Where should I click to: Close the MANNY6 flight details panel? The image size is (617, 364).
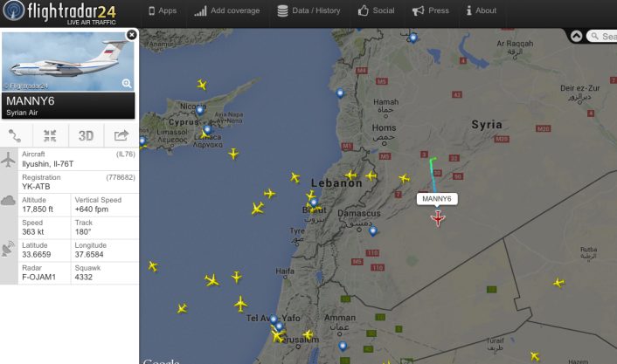tap(132, 35)
